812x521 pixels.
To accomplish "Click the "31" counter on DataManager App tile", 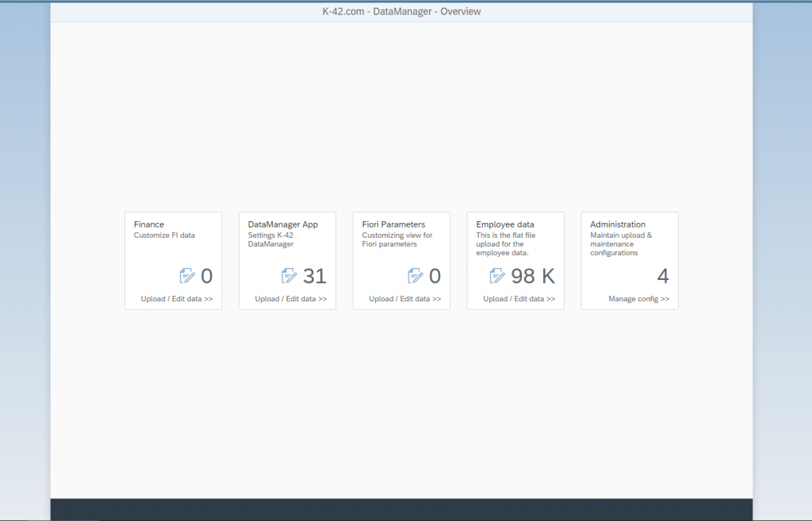I will coord(315,276).
